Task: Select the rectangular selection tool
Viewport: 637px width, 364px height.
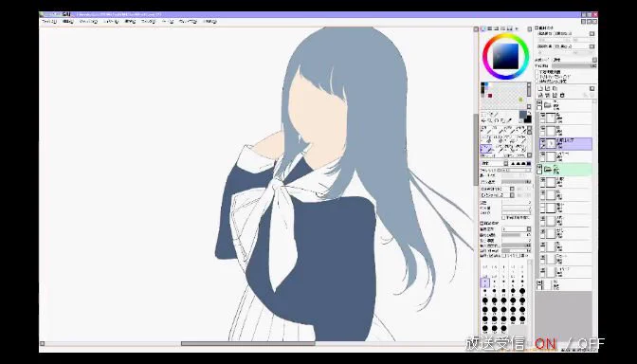Action: tap(484, 115)
